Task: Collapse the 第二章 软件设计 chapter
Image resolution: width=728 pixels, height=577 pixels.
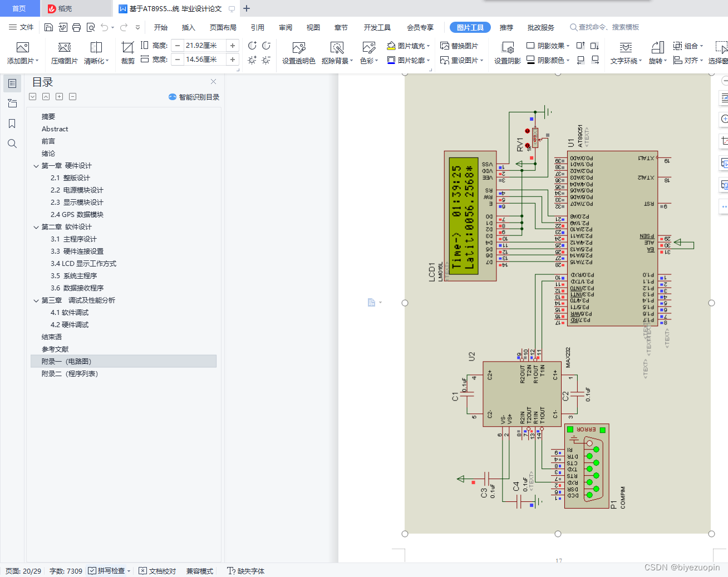Action: 36,227
